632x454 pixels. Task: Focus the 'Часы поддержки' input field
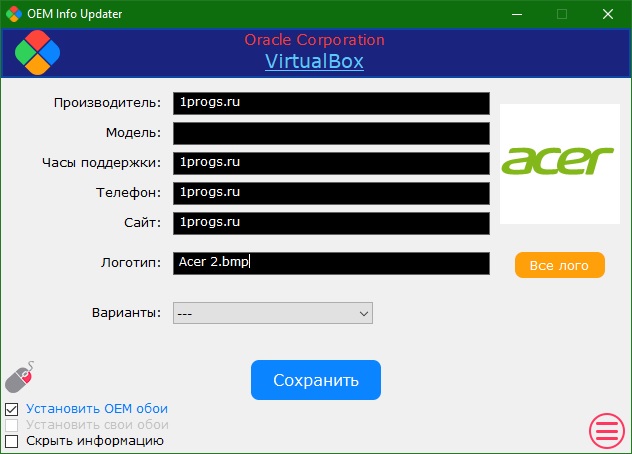pyautogui.click(x=331, y=163)
